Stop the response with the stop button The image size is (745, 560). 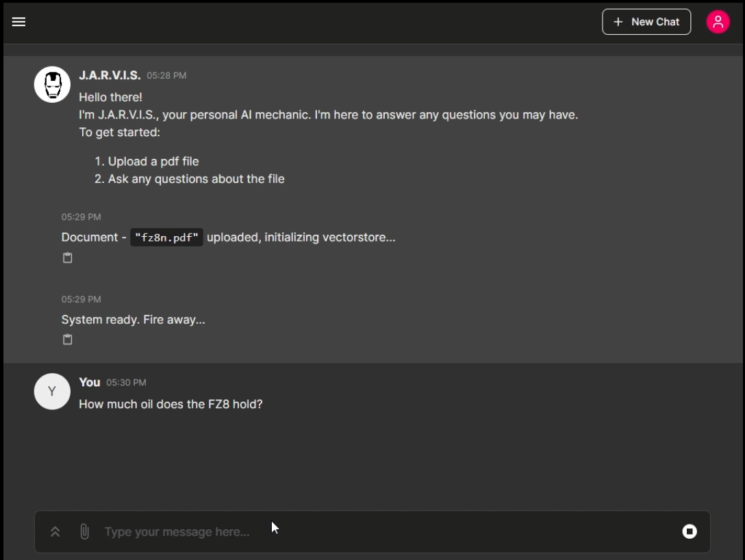[x=690, y=531]
